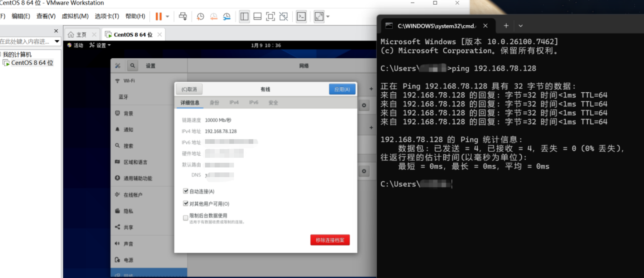This screenshot has height=278, width=644.
Task: Open the console view icon in VMware
Action: [301, 16]
